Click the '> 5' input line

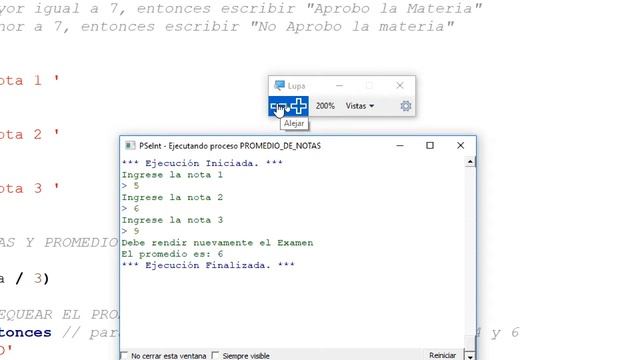pos(131,186)
